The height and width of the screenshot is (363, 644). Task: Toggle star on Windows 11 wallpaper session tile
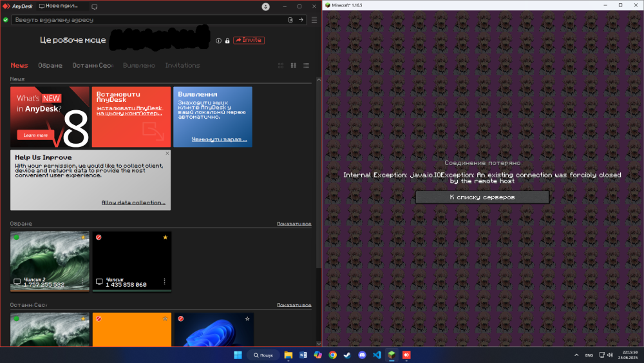[247, 319]
